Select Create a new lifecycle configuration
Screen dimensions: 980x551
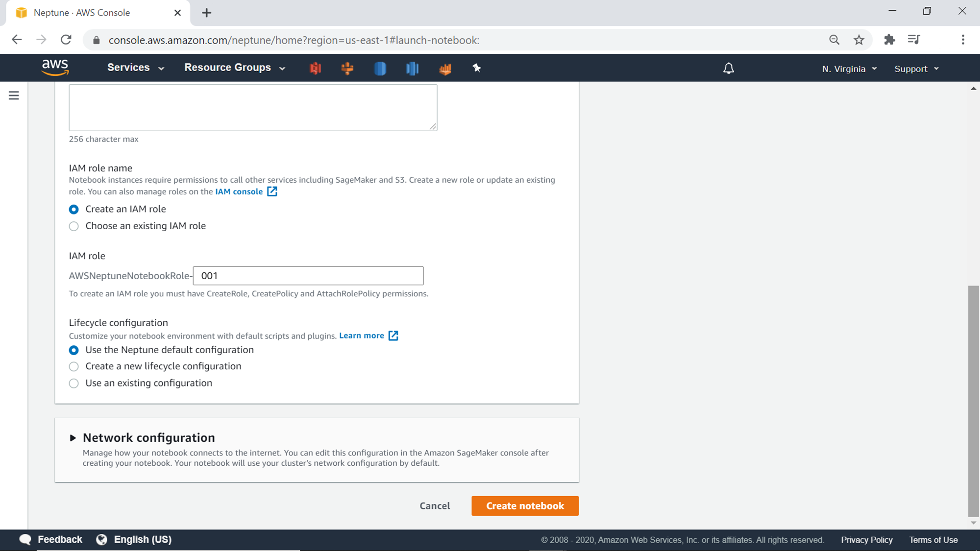point(74,366)
